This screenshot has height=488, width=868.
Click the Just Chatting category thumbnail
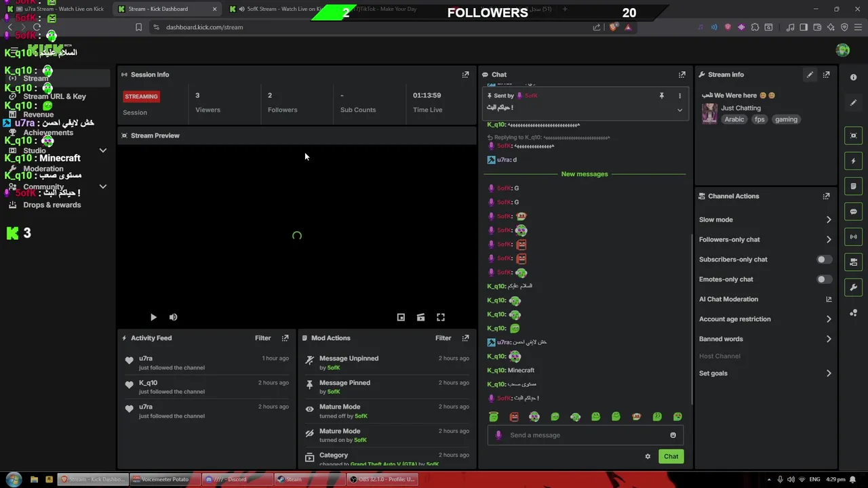(x=709, y=113)
